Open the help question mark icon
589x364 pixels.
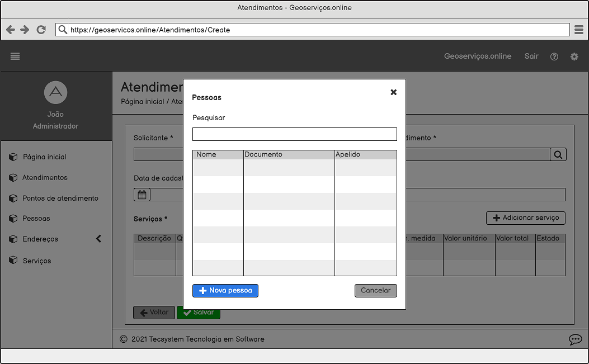pos(554,56)
